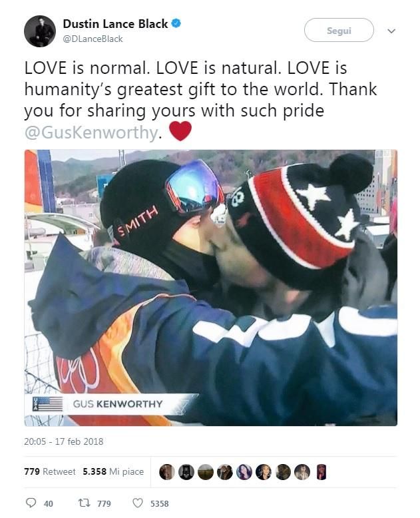Open Dustin Lance Black's profile avatar
This screenshot has width=420, height=518.
point(40,31)
